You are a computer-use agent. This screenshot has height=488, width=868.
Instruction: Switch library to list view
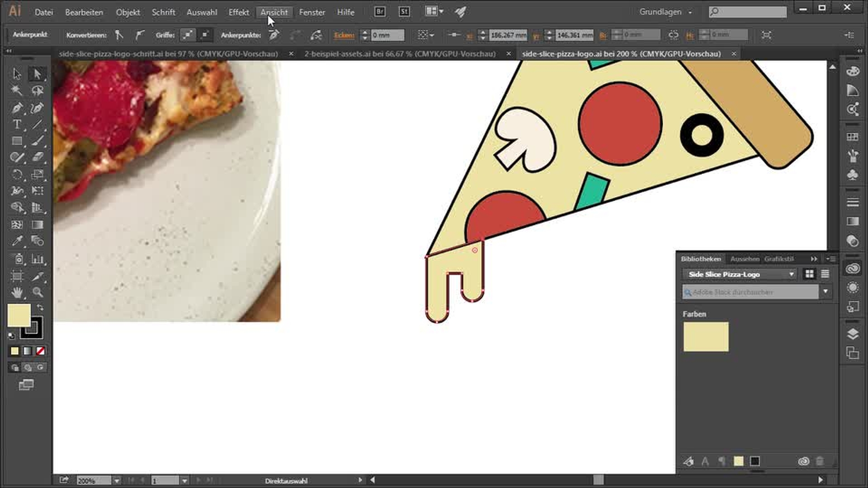(x=825, y=274)
